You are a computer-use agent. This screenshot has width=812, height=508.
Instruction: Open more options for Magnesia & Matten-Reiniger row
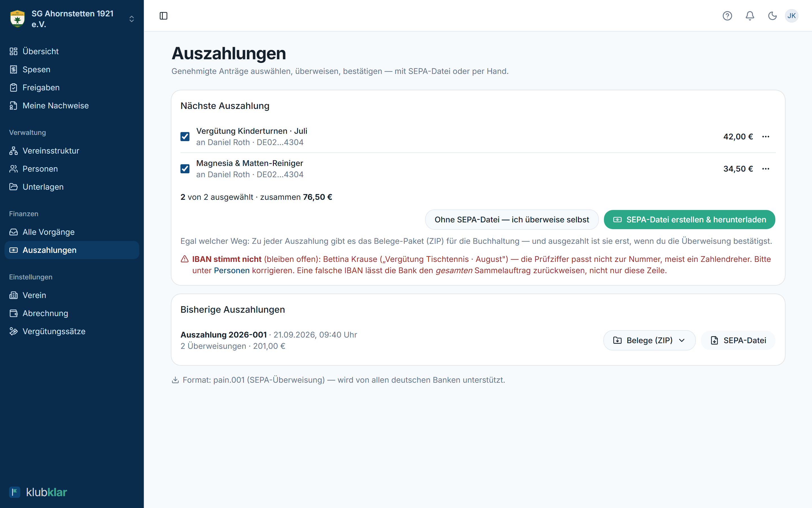click(765, 169)
